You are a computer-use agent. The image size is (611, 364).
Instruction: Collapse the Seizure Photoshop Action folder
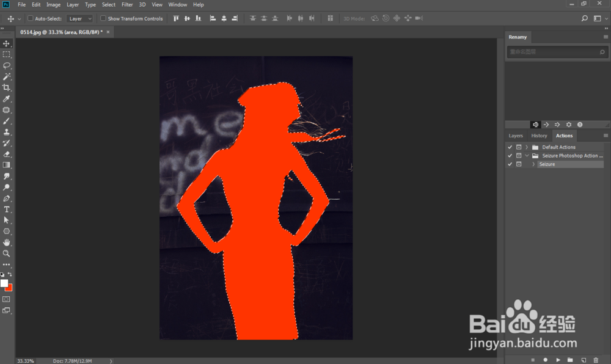[x=527, y=156]
